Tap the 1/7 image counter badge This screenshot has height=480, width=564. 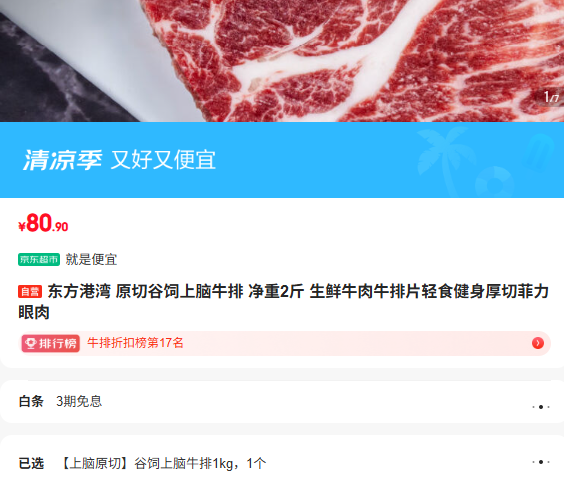(x=550, y=97)
